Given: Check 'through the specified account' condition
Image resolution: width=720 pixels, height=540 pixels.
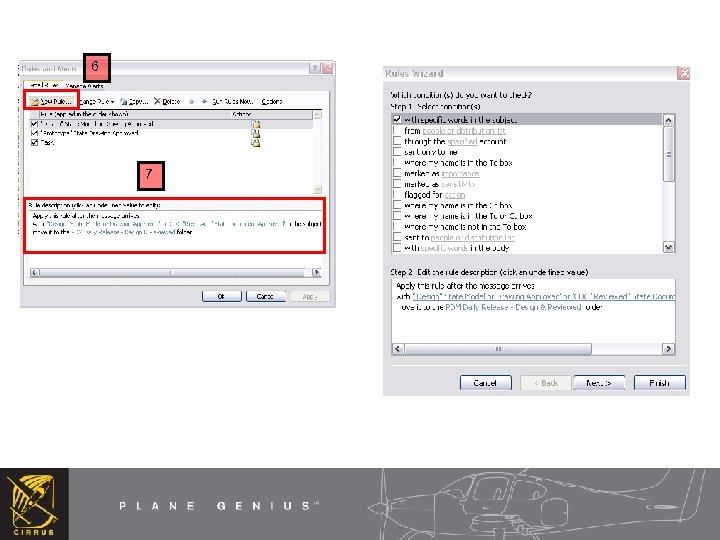Looking at the screenshot, I should click(397, 141).
